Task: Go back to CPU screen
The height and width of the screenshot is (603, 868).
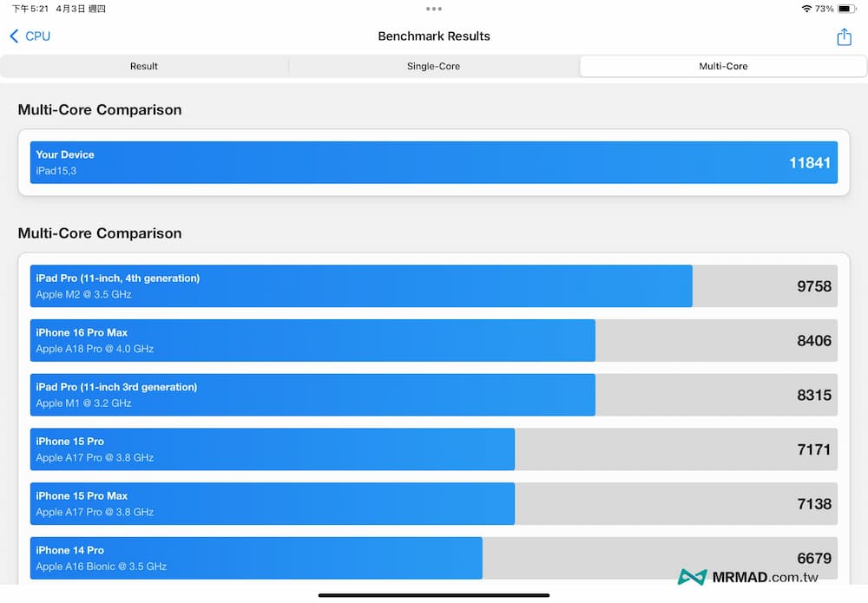Action: 37,36
